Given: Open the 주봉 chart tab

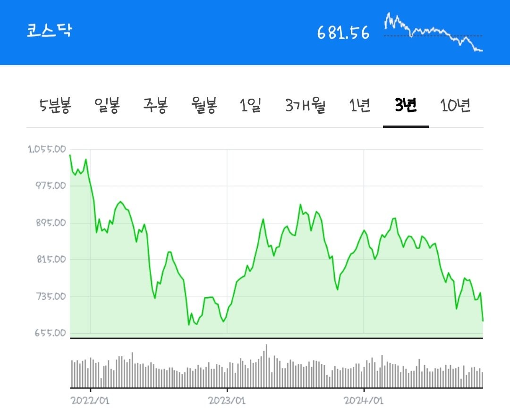Looking at the screenshot, I should pyautogui.click(x=155, y=105).
